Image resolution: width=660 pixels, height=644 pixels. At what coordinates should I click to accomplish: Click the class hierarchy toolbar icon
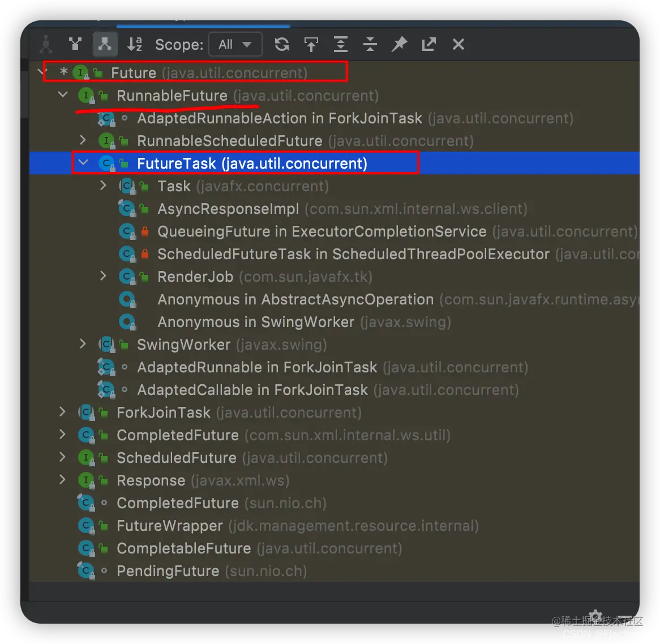tap(45, 44)
